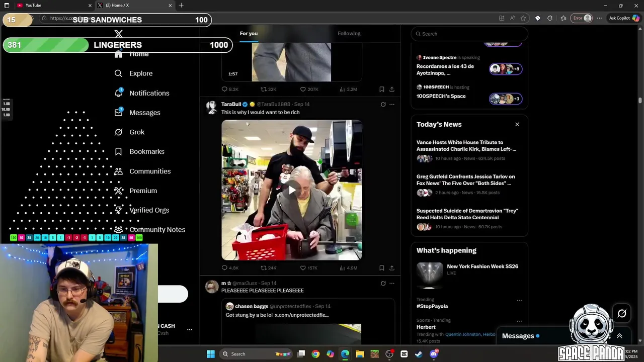Screen dimensions: 644x362
Task: Open Explore from the X sidebar
Action: pos(134,73)
